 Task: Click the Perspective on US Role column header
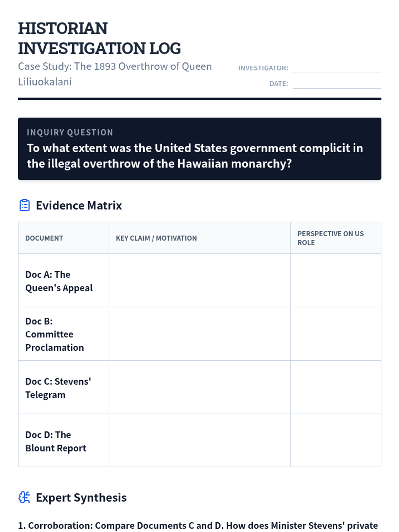click(331, 238)
